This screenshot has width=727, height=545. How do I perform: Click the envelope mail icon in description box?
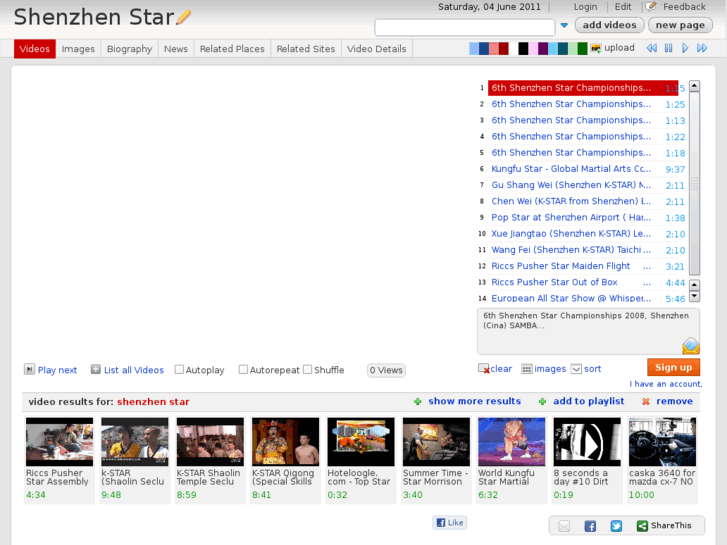point(690,346)
